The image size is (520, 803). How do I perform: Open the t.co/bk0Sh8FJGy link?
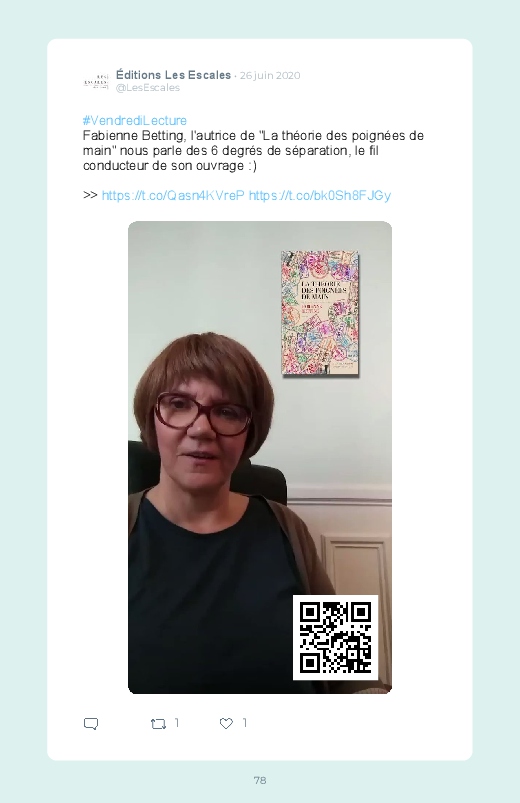click(x=320, y=195)
